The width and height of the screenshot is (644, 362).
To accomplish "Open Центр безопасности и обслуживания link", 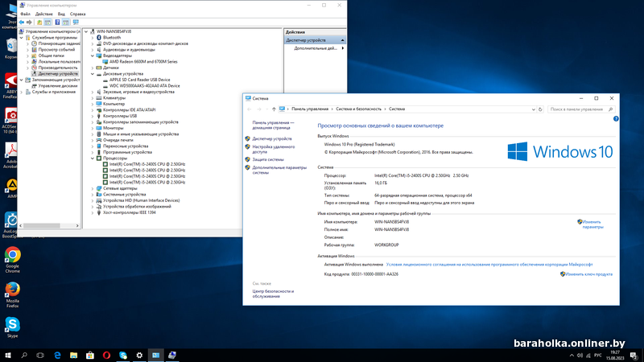I will [x=273, y=294].
